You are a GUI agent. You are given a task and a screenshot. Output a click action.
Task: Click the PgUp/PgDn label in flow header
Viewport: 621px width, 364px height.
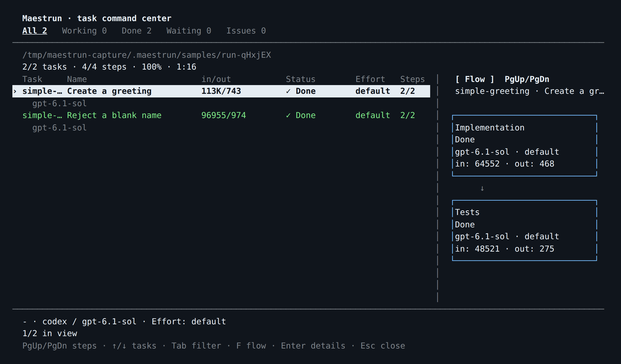[x=527, y=79]
